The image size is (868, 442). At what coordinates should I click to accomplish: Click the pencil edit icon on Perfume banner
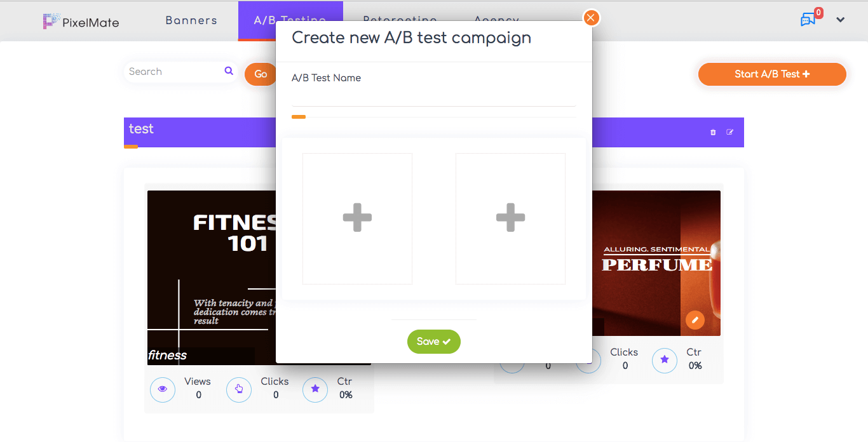click(695, 320)
